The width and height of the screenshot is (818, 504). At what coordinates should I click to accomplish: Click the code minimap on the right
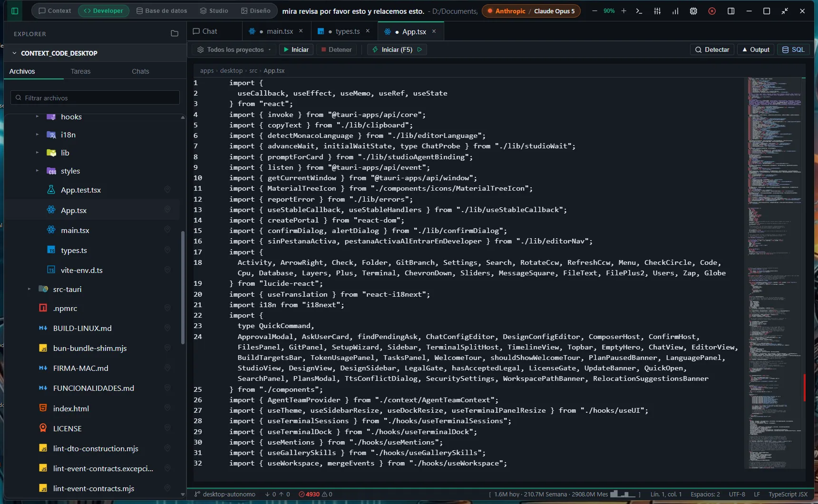tap(774, 273)
